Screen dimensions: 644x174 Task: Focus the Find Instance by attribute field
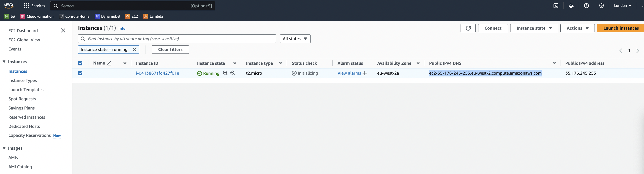(177, 39)
